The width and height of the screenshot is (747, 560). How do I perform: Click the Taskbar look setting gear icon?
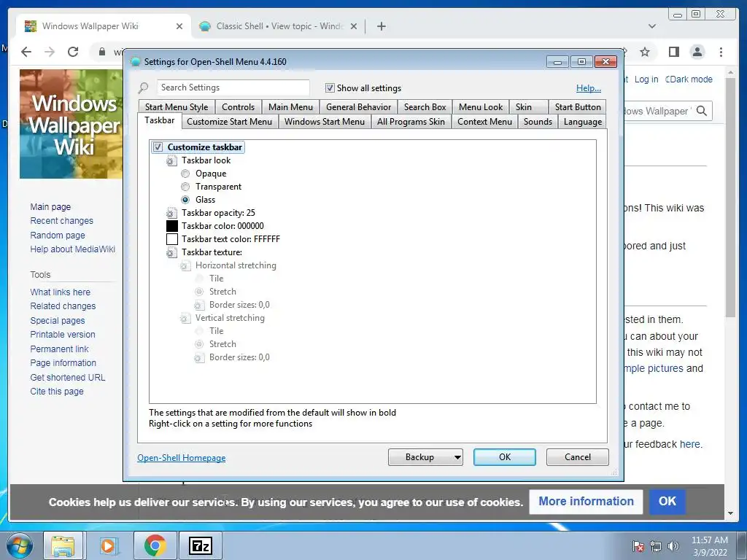pos(171,161)
